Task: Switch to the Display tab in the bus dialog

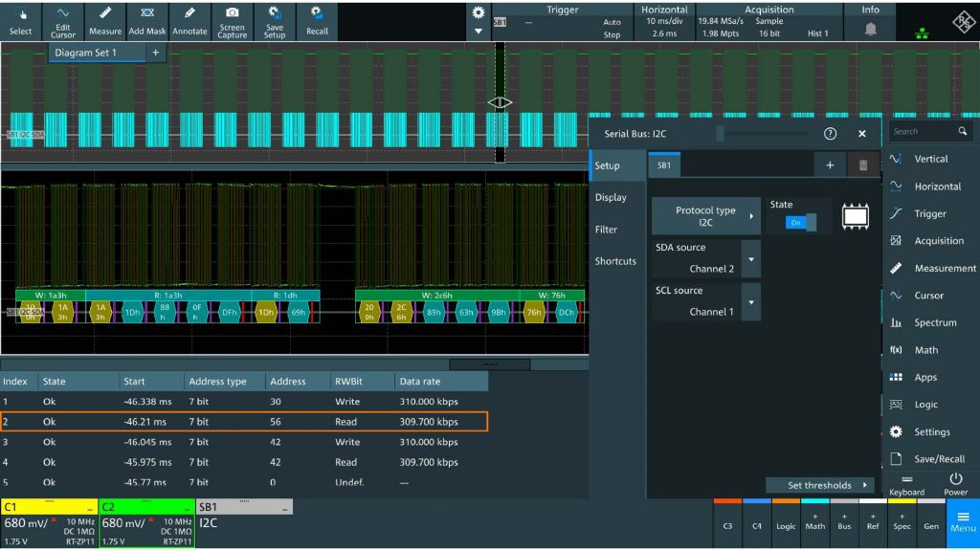Action: pos(615,197)
